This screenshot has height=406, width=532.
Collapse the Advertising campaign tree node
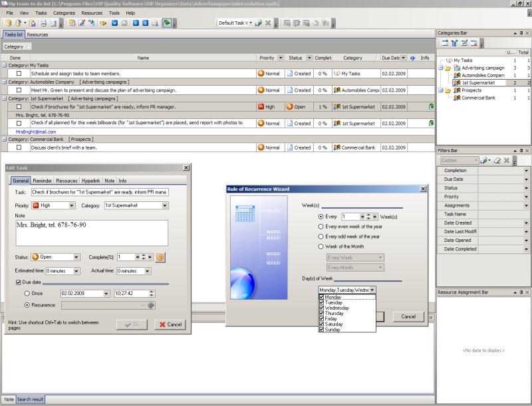[440, 68]
